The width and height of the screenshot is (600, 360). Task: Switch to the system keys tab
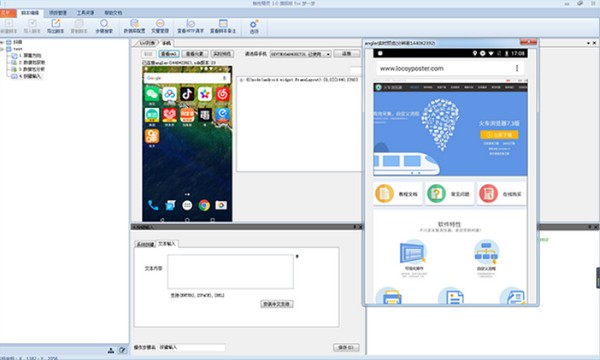[x=145, y=244]
